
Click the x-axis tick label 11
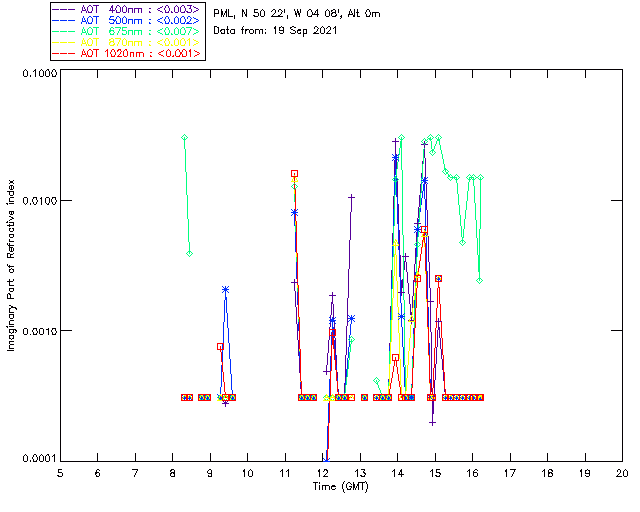[285, 473]
